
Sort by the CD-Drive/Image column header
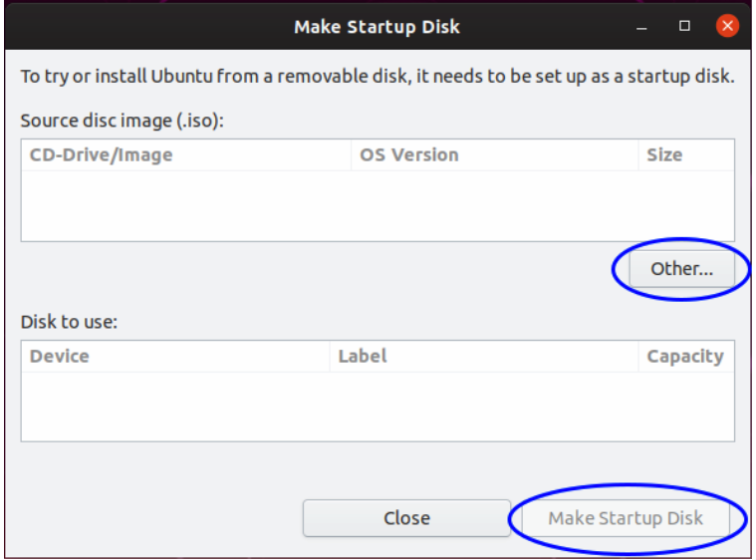click(186, 154)
